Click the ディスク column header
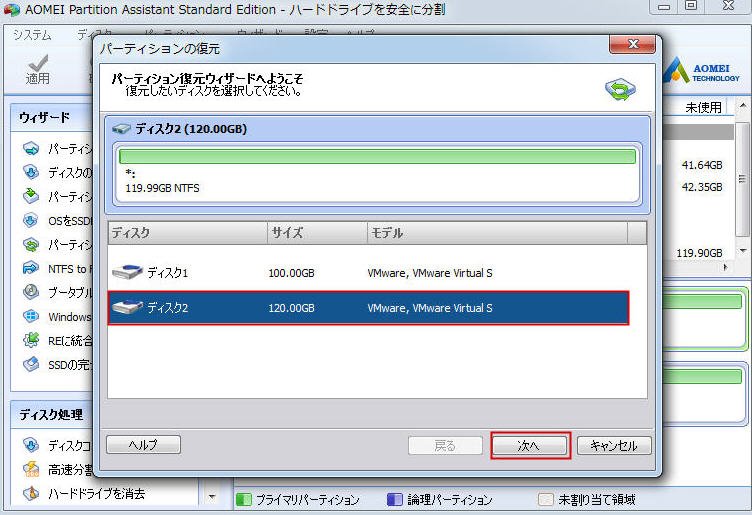The width and height of the screenshot is (752, 515). 188,233
